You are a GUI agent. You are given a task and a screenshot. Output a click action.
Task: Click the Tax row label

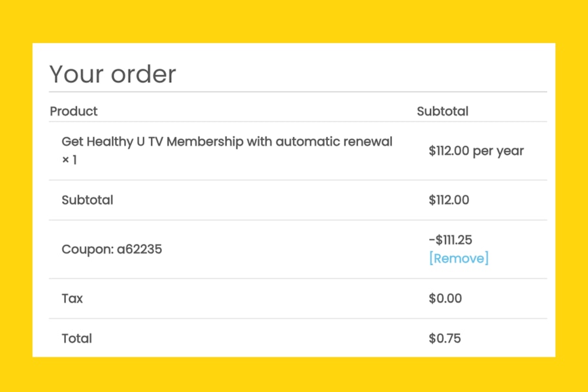[72, 299]
